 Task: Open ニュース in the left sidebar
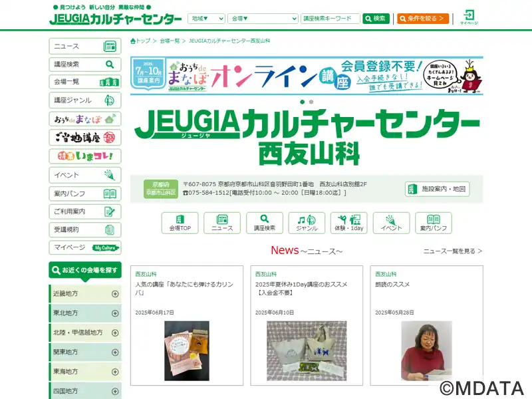pos(85,46)
